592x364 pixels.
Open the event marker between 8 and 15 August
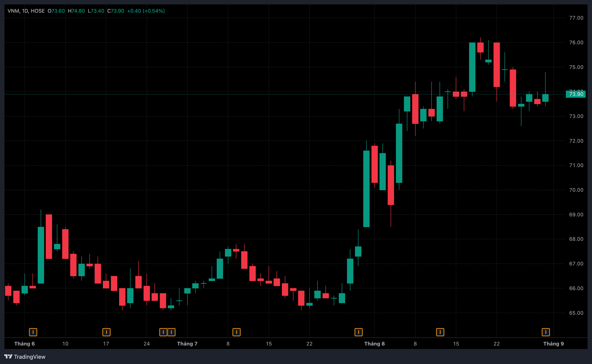pyautogui.click(x=440, y=332)
